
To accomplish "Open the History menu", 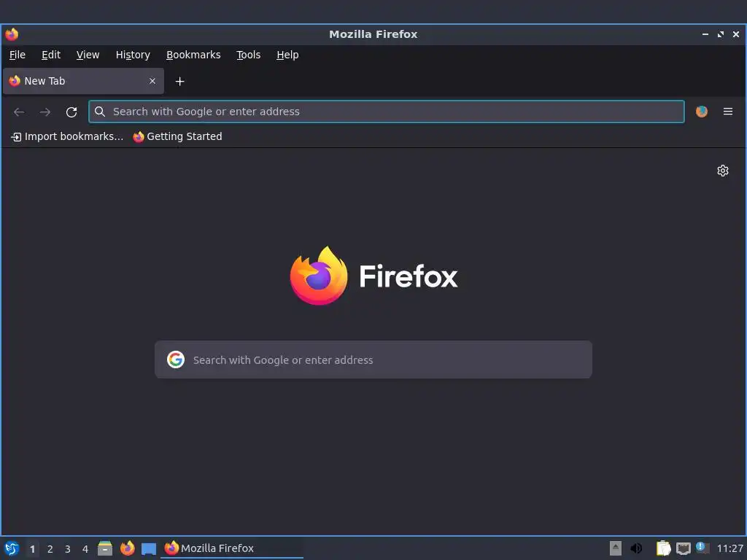I will (133, 55).
